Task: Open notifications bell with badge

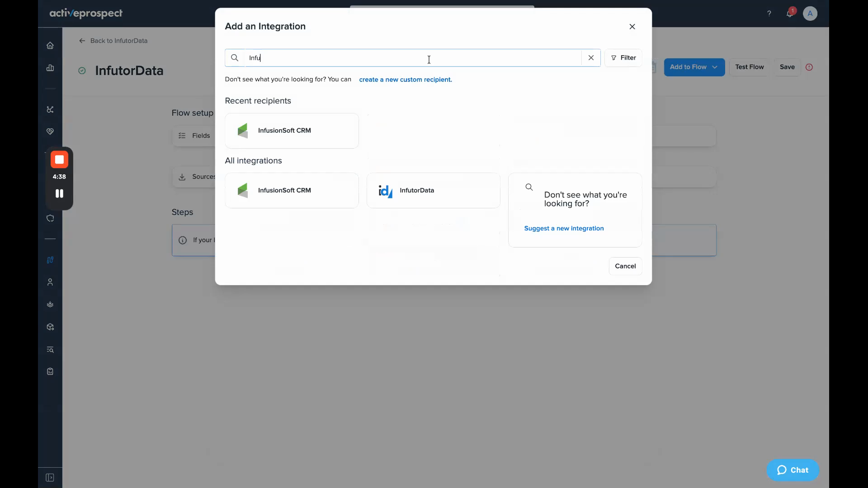Action: [790, 13]
